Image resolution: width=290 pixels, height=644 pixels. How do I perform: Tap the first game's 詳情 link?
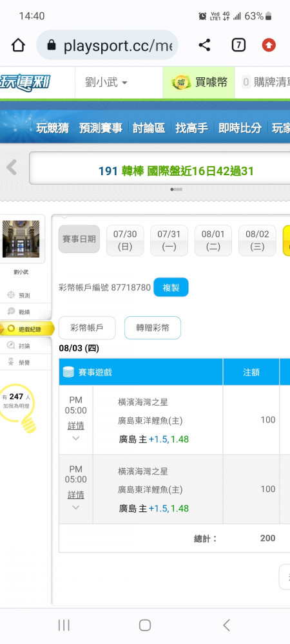(75, 426)
